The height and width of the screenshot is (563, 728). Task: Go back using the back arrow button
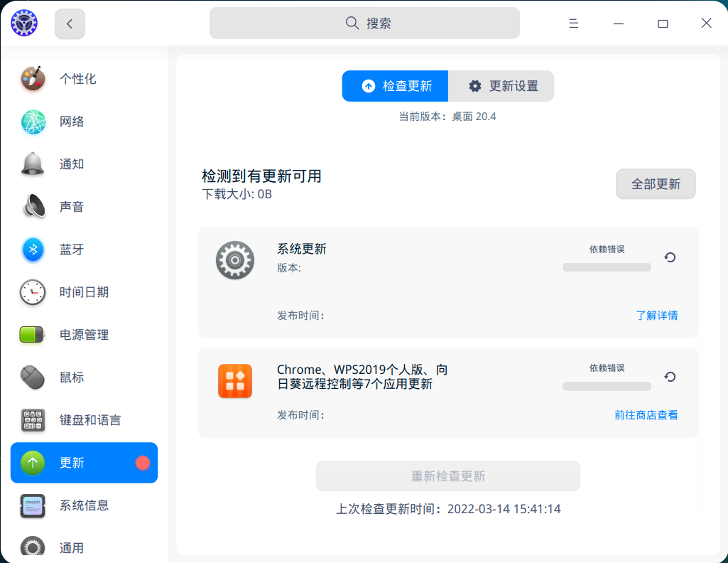click(x=70, y=23)
